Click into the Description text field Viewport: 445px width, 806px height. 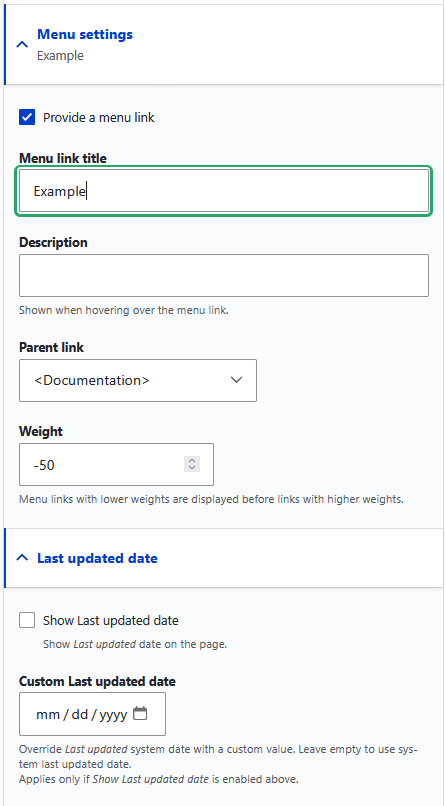224,275
